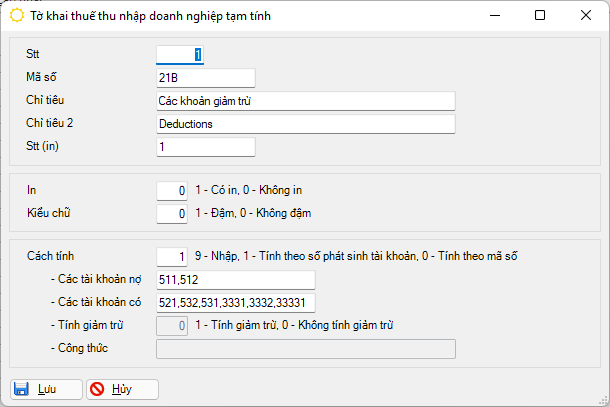Screen dimensions: 610x407
Task: Click the disabled Công thức formula field
Action: point(305,348)
